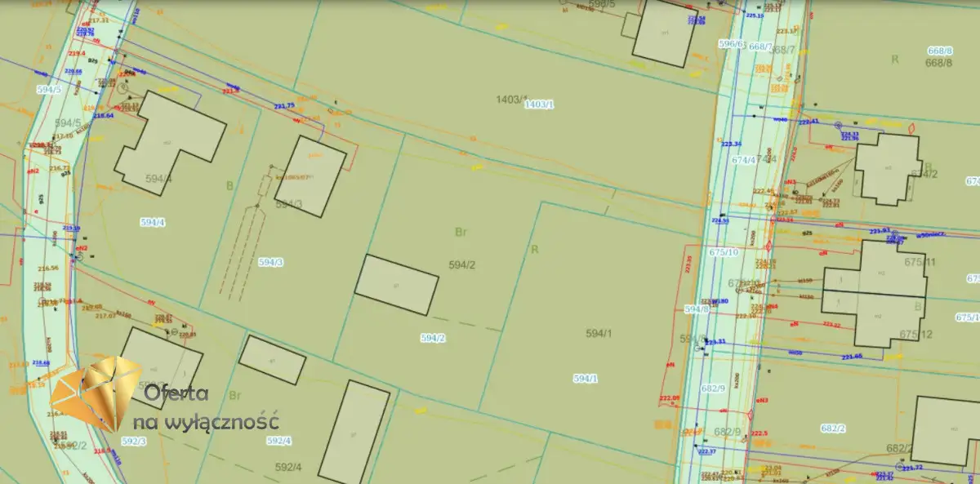Click the building in the bottom-right on parcel 682/2
The height and width of the screenshot is (484, 980).
[x=946, y=431]
